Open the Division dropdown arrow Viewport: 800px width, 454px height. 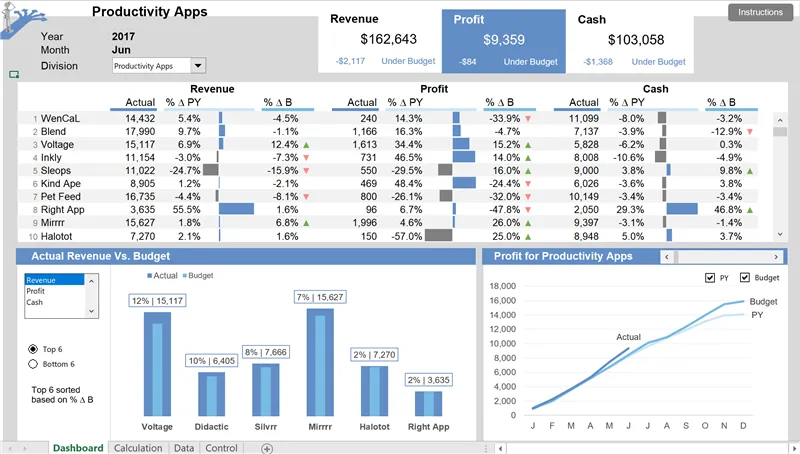point(197,66)
